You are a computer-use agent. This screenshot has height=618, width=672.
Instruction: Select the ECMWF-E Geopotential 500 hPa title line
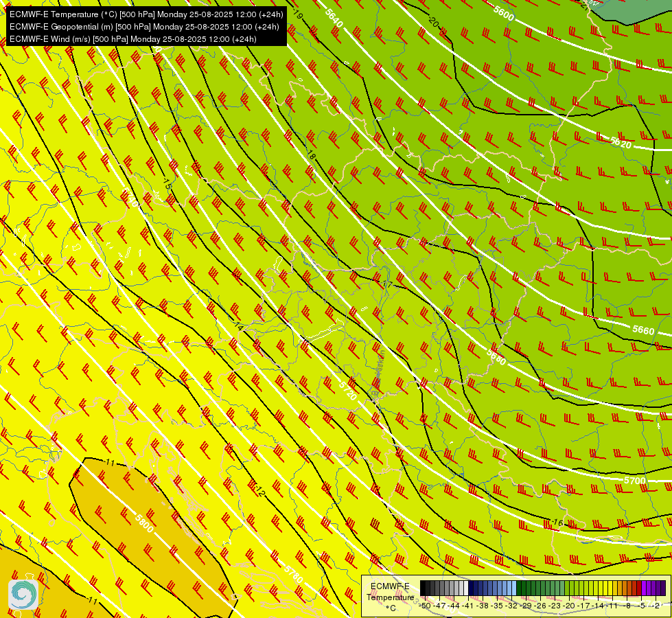coord(144,27)
